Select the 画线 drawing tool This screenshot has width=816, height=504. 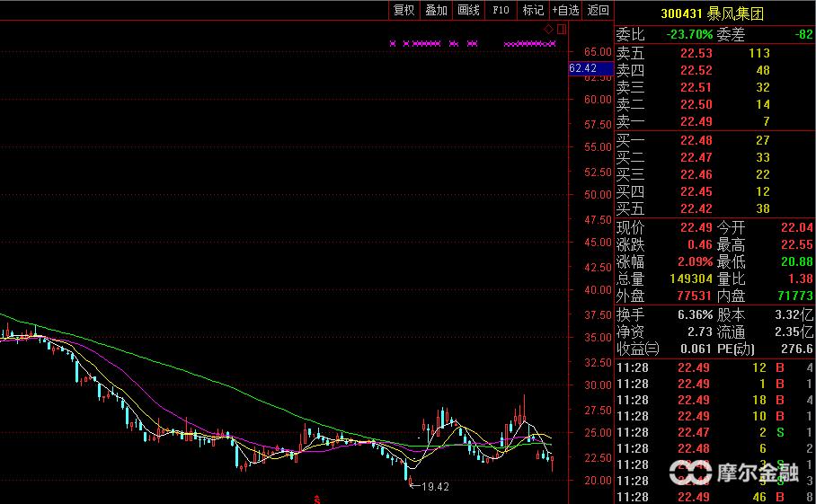tap(468, 10)
